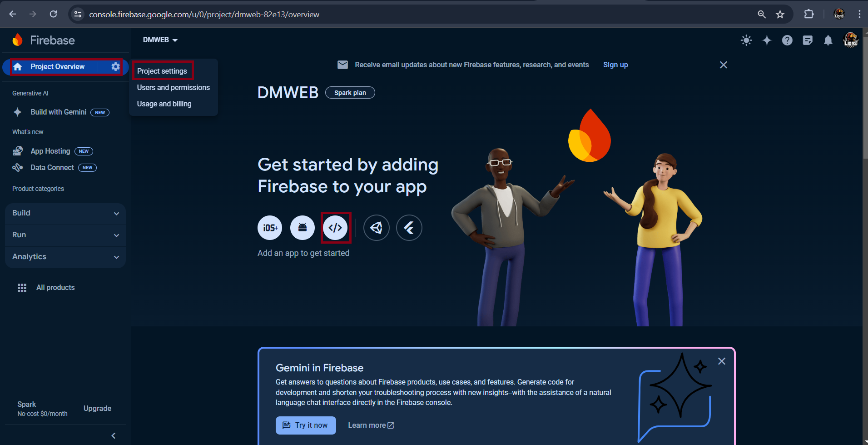Image resolution: width=868 pixels, height=445 pixels.
Task: Choose Users and permissions menu item
Action: 173,87
